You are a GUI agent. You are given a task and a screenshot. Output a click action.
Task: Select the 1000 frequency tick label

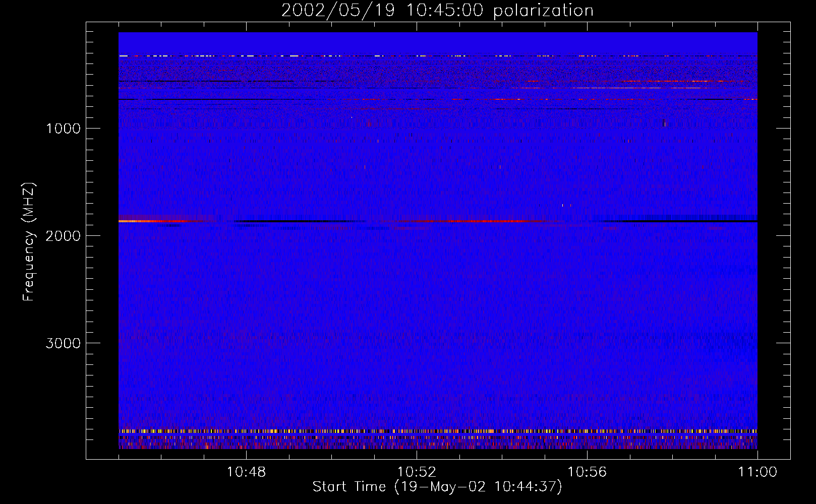(x=63, y=129)
